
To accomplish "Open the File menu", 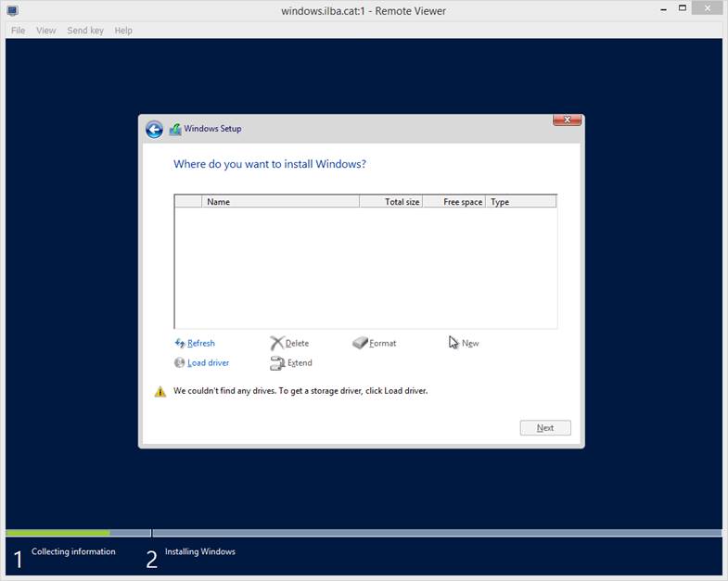I will pos(19,31).
